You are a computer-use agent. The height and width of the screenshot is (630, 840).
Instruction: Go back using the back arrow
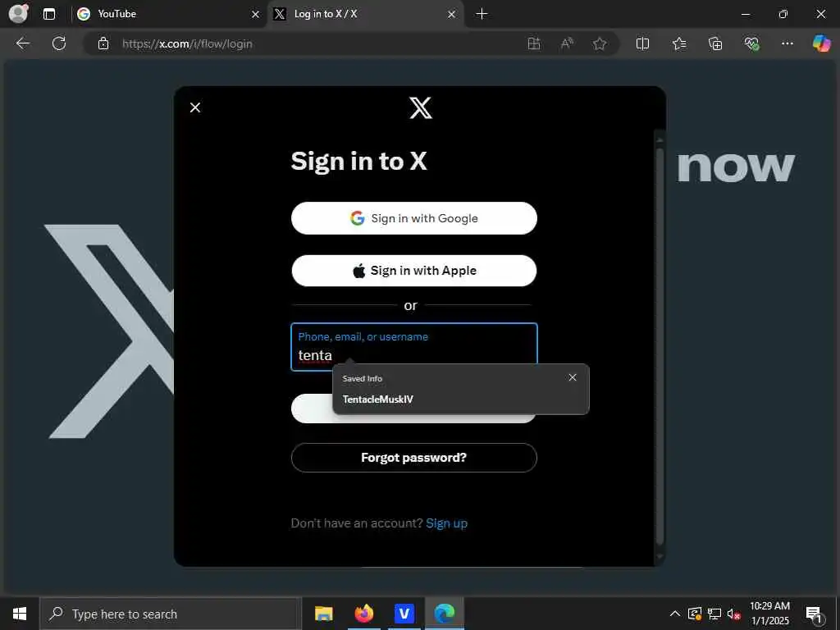tap(22, 43)
